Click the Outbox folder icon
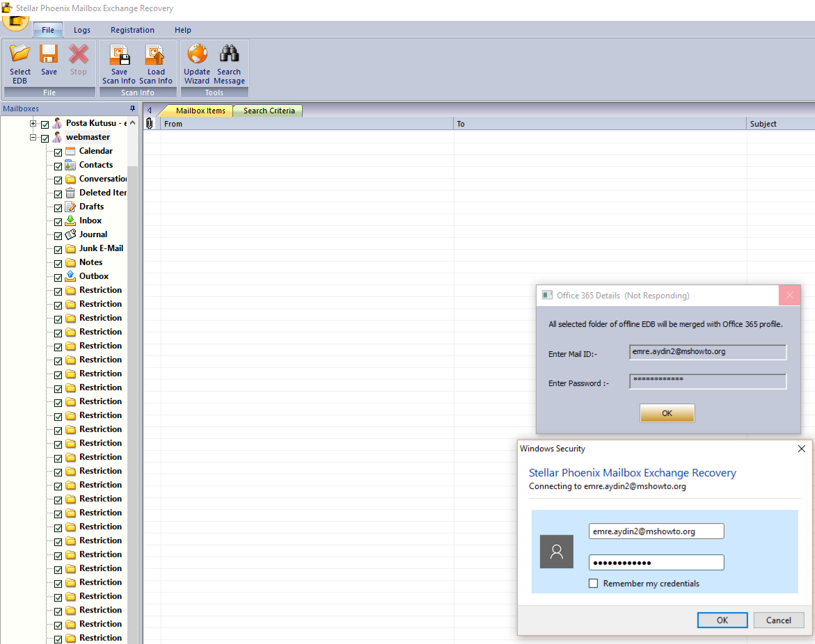 coord(71,276)
